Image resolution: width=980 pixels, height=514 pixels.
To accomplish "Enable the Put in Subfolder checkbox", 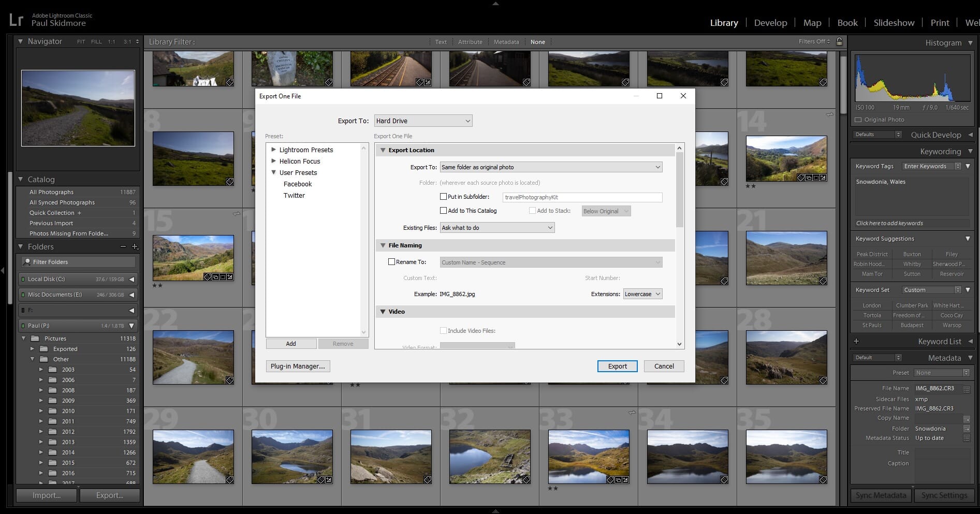I will click(x=443, y=197).
